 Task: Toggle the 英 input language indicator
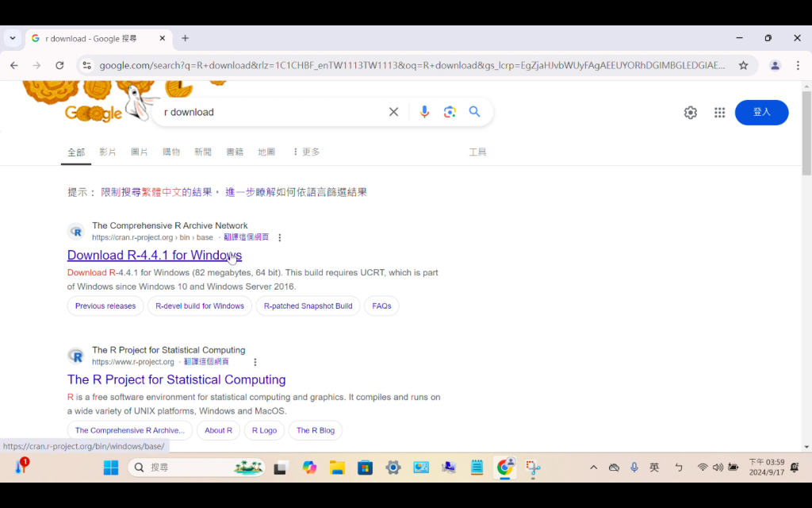pos(654,468)
